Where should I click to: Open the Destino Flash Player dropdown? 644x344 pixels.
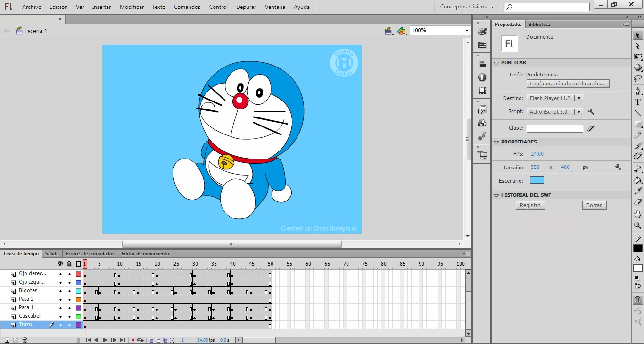tap(555, 98)
